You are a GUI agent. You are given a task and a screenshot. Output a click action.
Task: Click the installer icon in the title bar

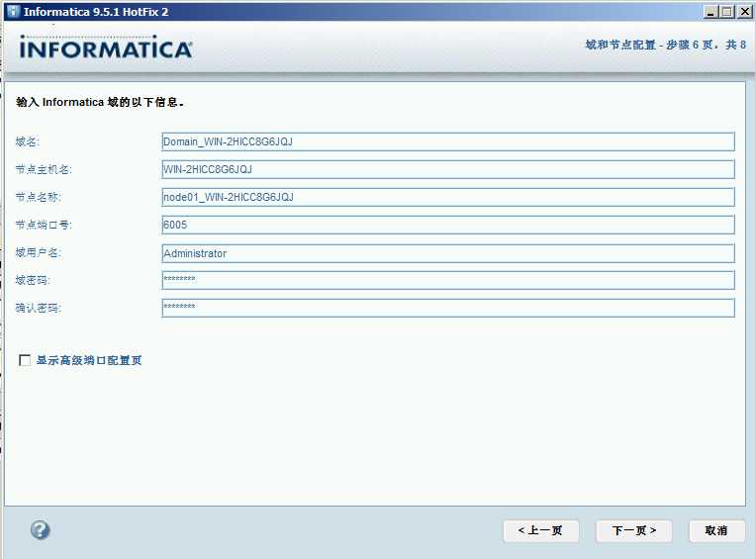(14, 12)
